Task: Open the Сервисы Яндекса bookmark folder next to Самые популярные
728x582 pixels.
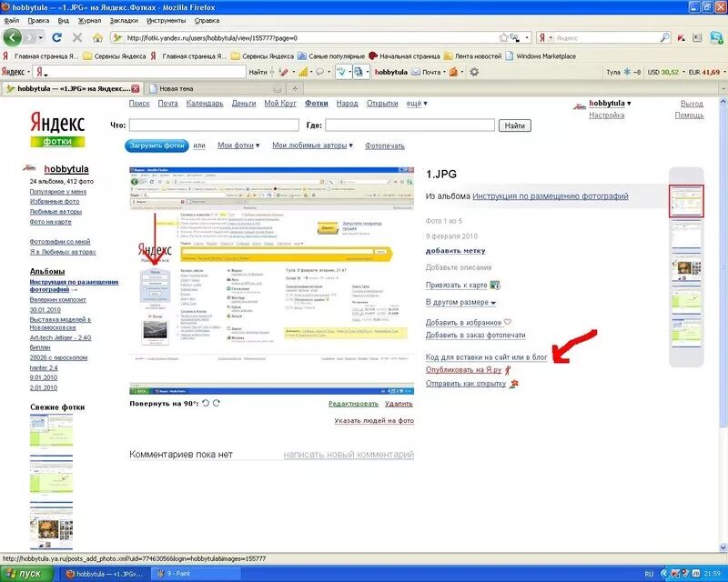Action: point(262,56)
